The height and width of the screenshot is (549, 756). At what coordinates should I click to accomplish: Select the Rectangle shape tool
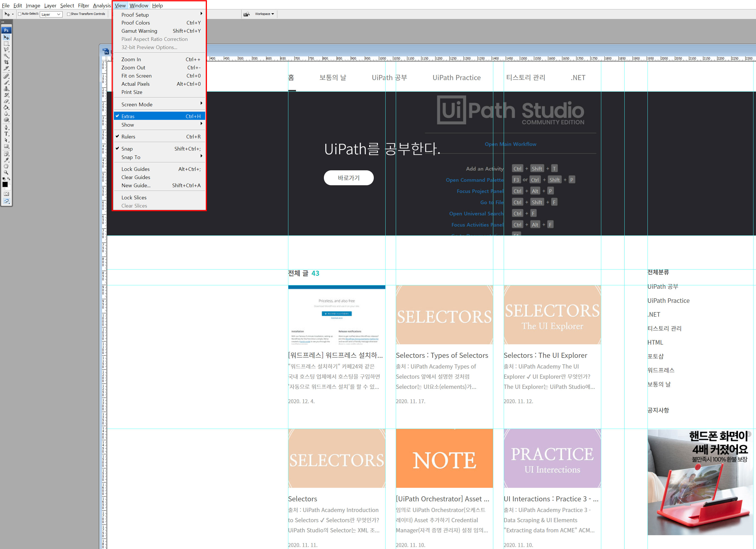(6, 146)
